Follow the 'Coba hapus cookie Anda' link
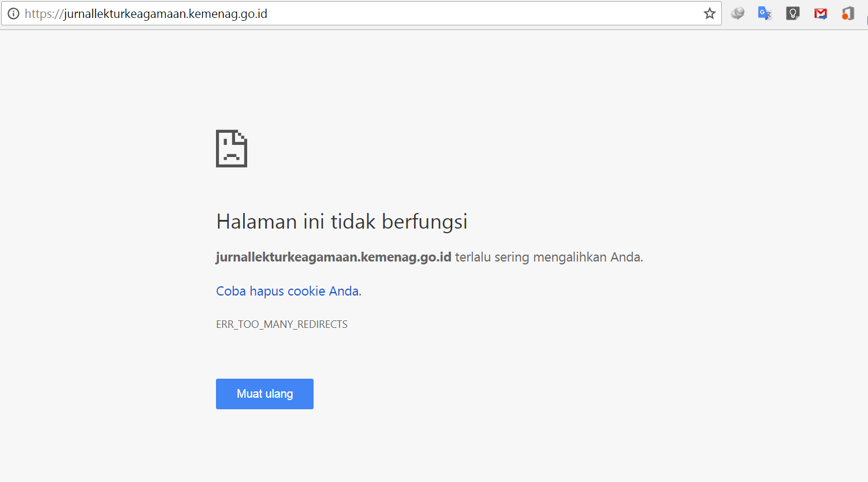 coord(287,292)
